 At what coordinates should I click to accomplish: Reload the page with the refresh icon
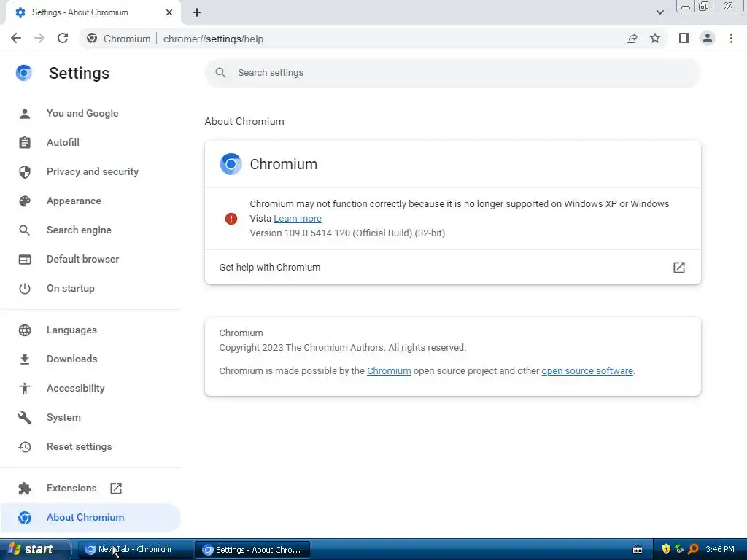[x=63, y=39]
